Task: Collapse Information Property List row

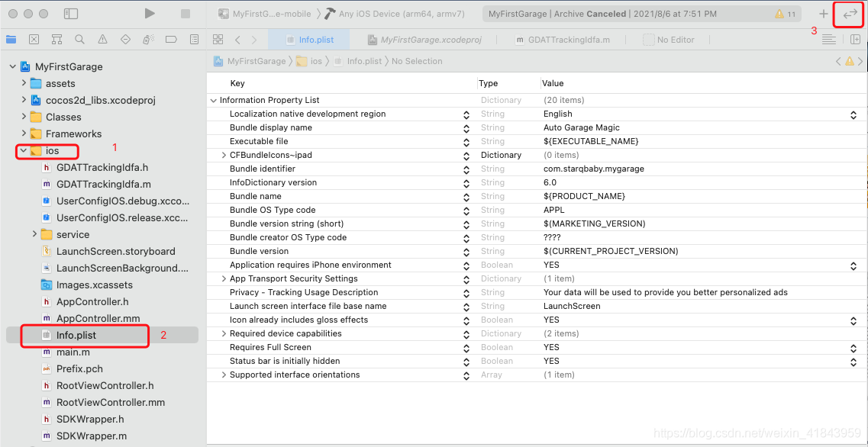Action: coord(214,100)
